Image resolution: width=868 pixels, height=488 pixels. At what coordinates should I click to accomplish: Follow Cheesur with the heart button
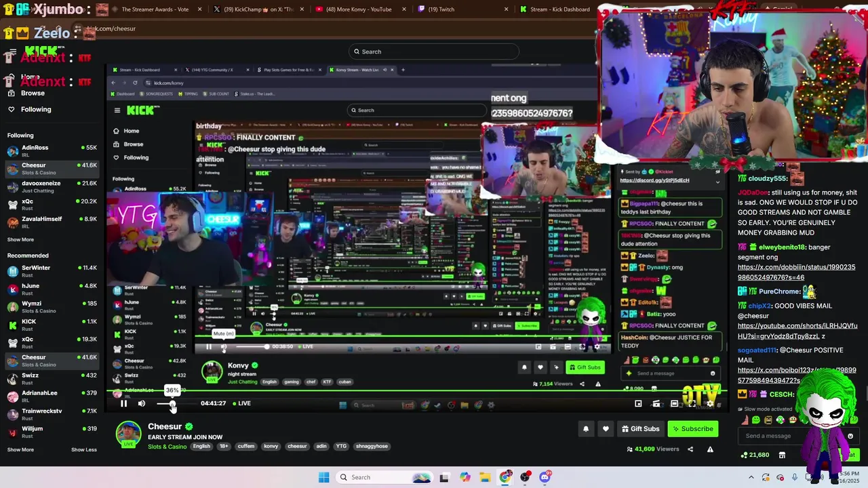[606, 429]
